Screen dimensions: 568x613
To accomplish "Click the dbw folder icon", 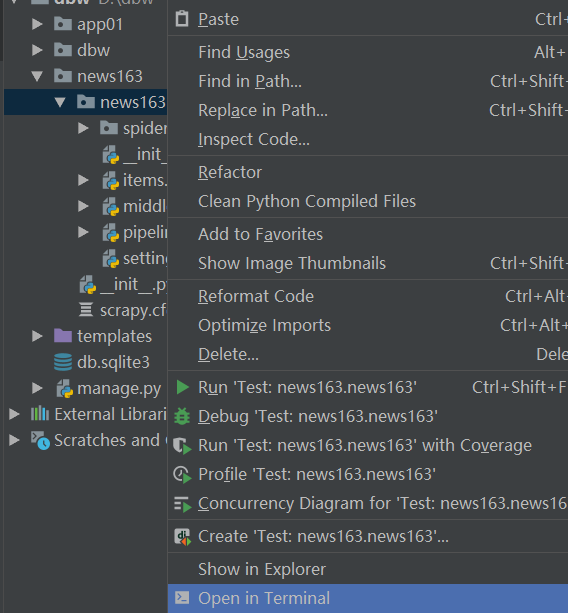I will pos(63,50).
